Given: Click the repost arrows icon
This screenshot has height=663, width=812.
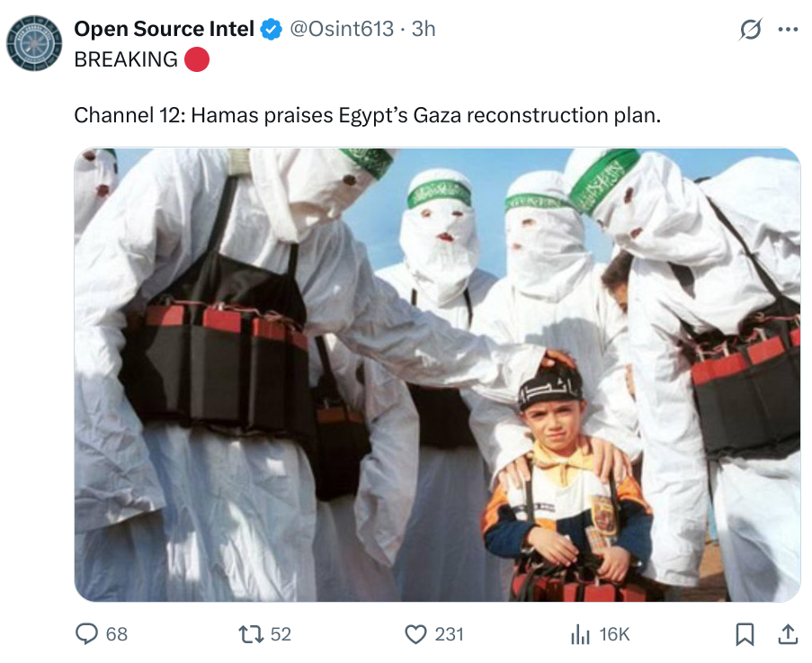Looking at the screenshot, I should pos(251,634).
